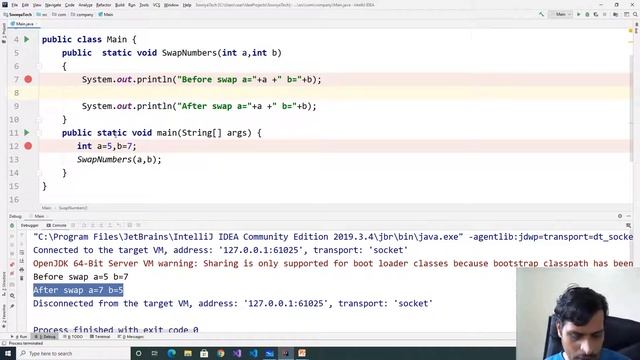Screen dimensions: 640x360
Task: Click SwapNumbers in editor breadcrumb
Action: pyautogui.click(x=73, y=208)
